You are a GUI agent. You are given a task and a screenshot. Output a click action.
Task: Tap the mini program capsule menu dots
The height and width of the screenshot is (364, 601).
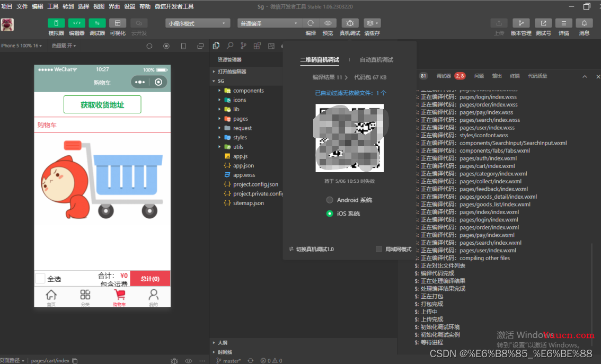[x=140, y=82]
